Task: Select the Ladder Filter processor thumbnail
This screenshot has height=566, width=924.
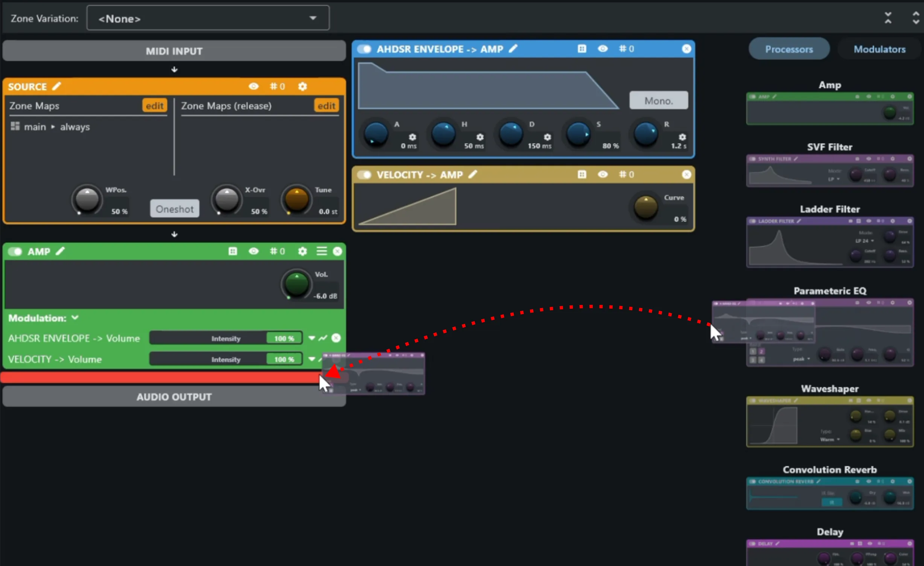Action: pos(830,242)
